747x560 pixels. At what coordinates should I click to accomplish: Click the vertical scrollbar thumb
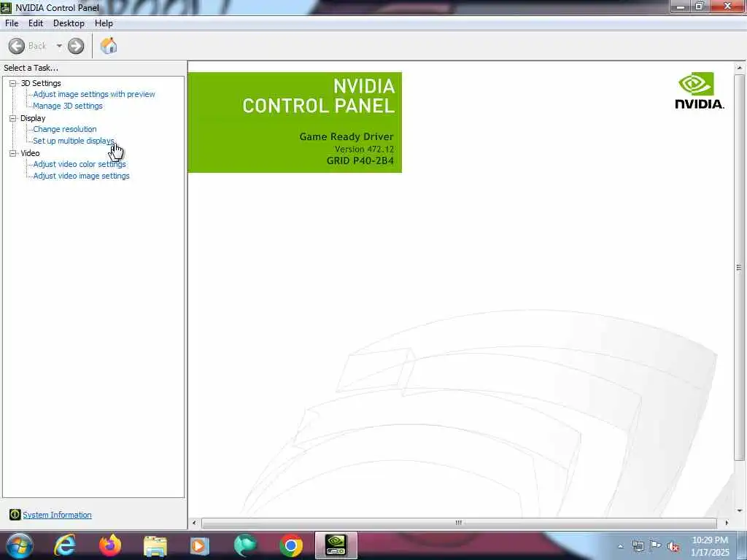tap(739, 268)
